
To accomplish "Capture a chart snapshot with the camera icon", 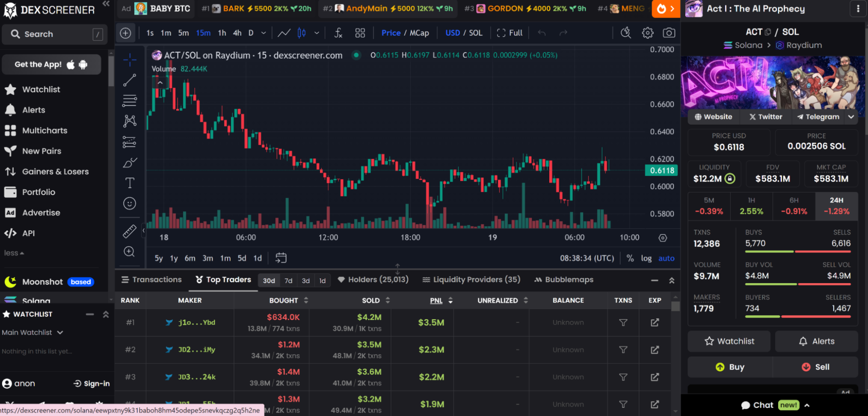I will [x=669, y=32].
